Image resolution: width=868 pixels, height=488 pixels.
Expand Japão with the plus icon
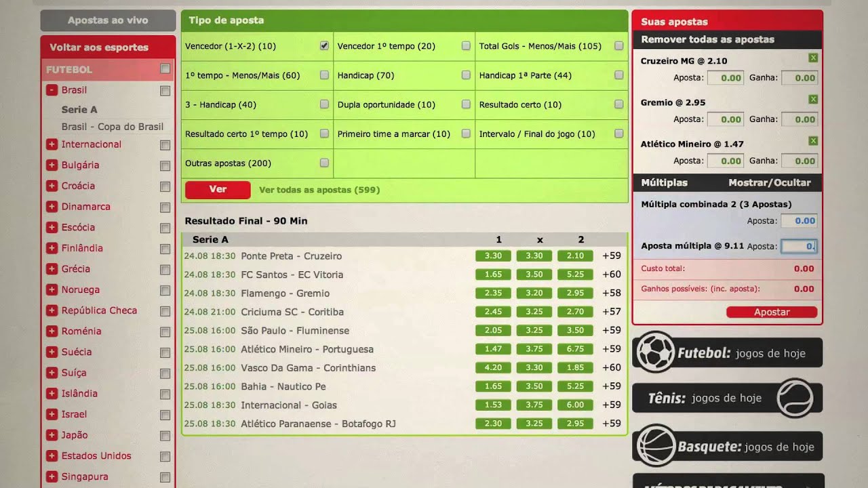click(x=52, y=435)
